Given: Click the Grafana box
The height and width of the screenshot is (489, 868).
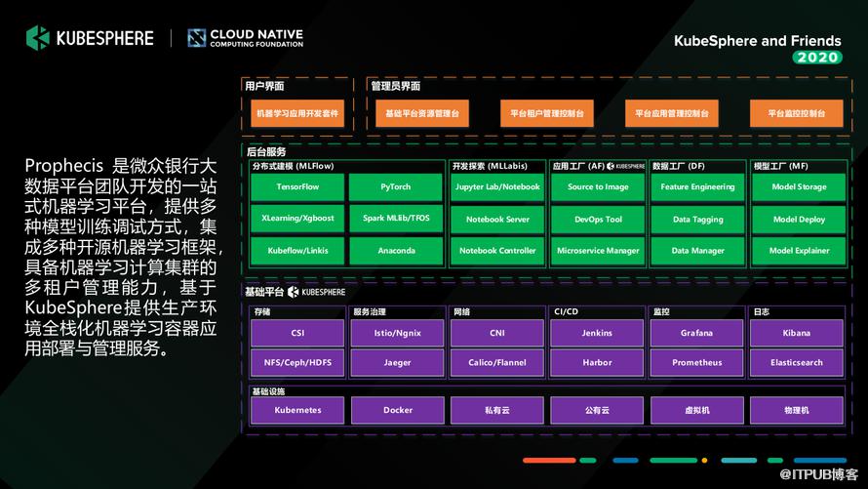Looking at the screenshot, I should [x=696, y=333].
